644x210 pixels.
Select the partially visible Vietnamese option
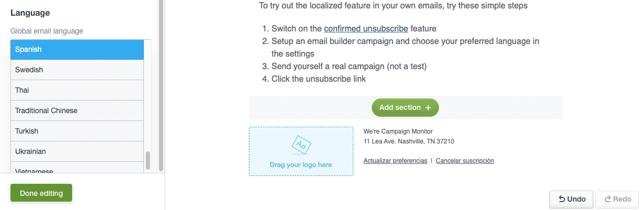77,170
